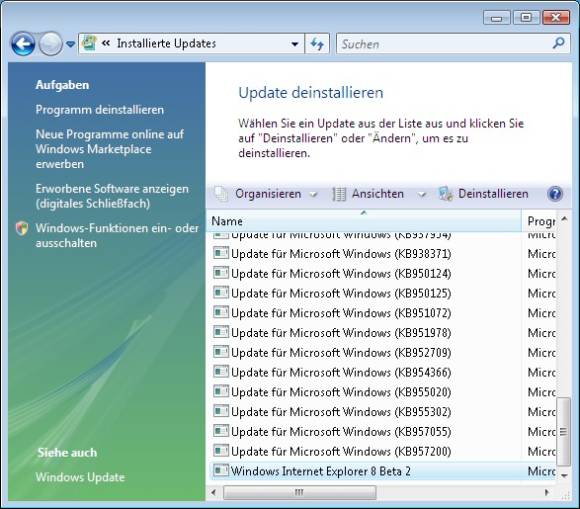Open Windows-Funktionen ein- oder ausschalten link
Viewport: 580px width, 509px height.
tap(117, 236)
